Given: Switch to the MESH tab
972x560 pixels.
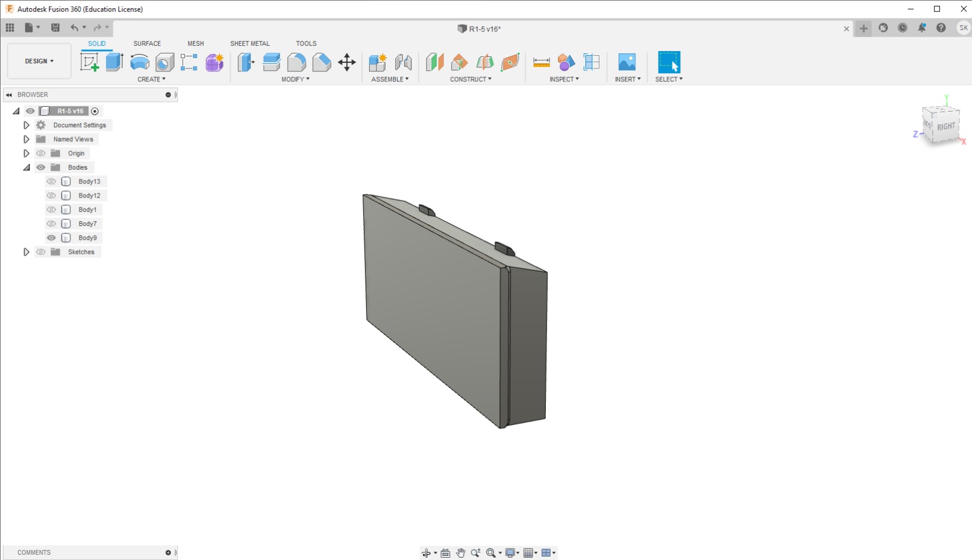Looking at the screenshot, I should (x=195, y=44).
